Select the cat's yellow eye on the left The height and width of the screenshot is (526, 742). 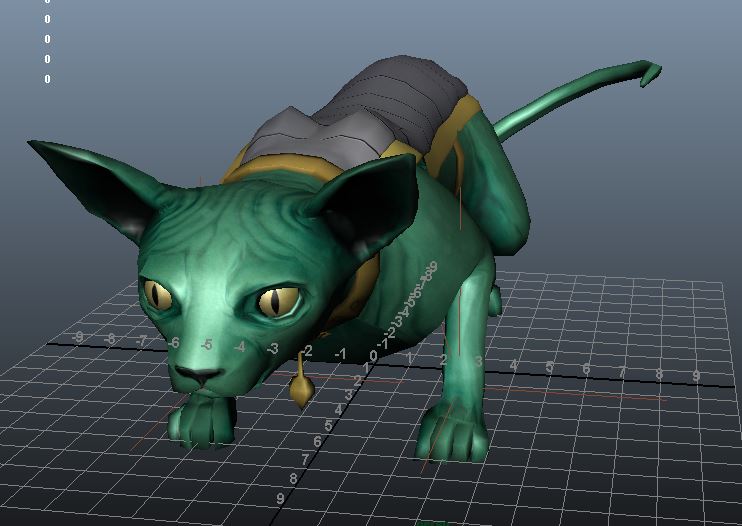[x=159, y=294]
